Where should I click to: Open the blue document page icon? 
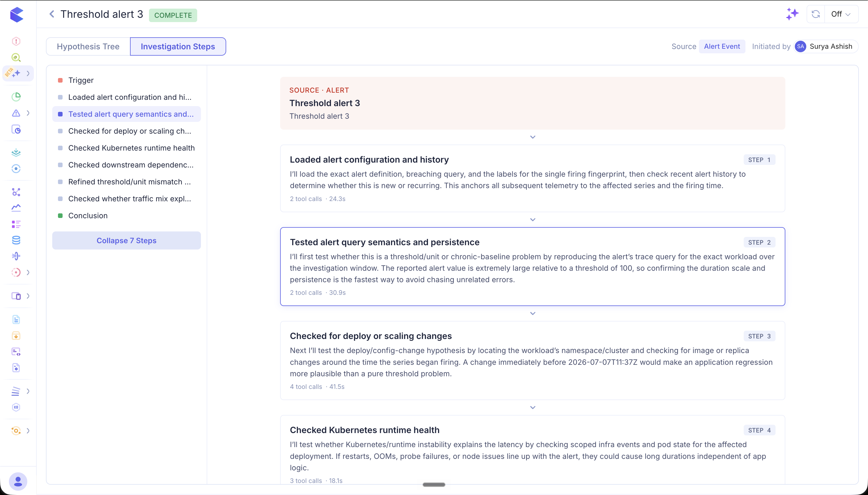point(16,319)
